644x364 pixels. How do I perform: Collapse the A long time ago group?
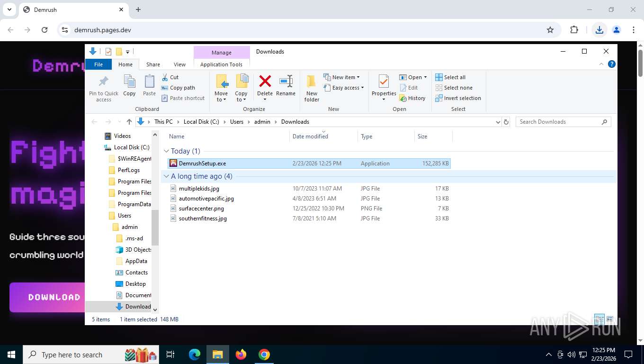coord(166,176)
